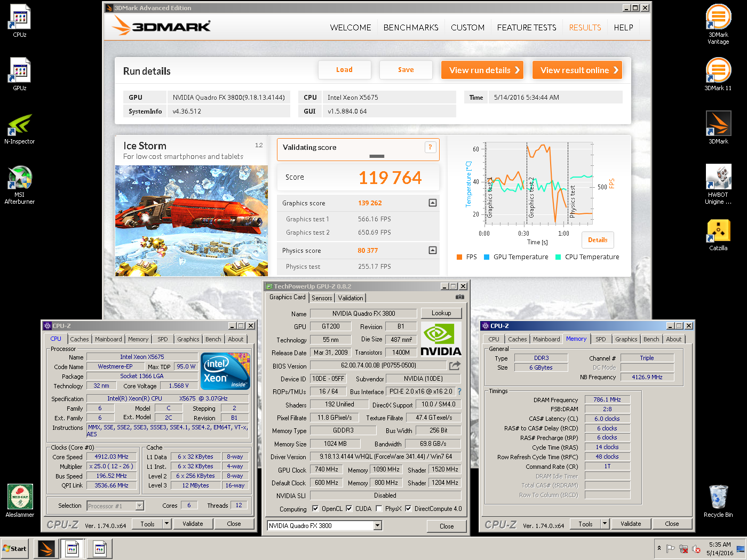Image resolution: width=747 pixels, height=560 pixels.
Task: Toggle the CUDA checkbox in GPU-Z
Action: (349, 509)
